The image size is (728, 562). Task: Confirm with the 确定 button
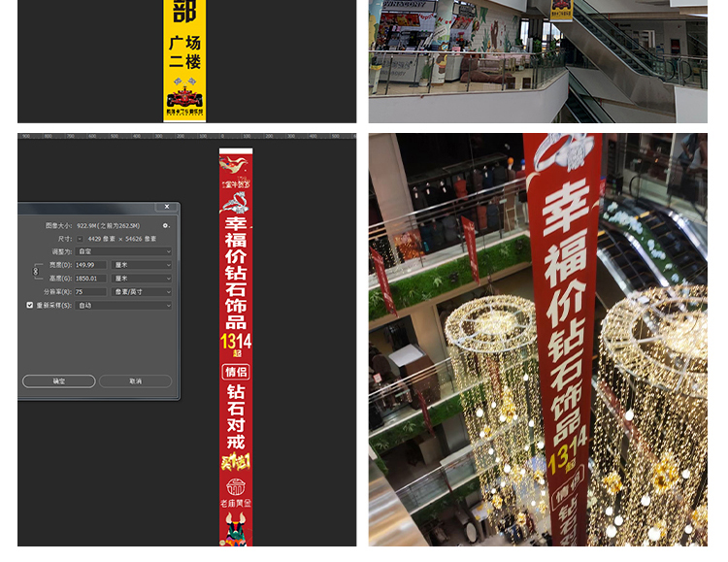58,381
